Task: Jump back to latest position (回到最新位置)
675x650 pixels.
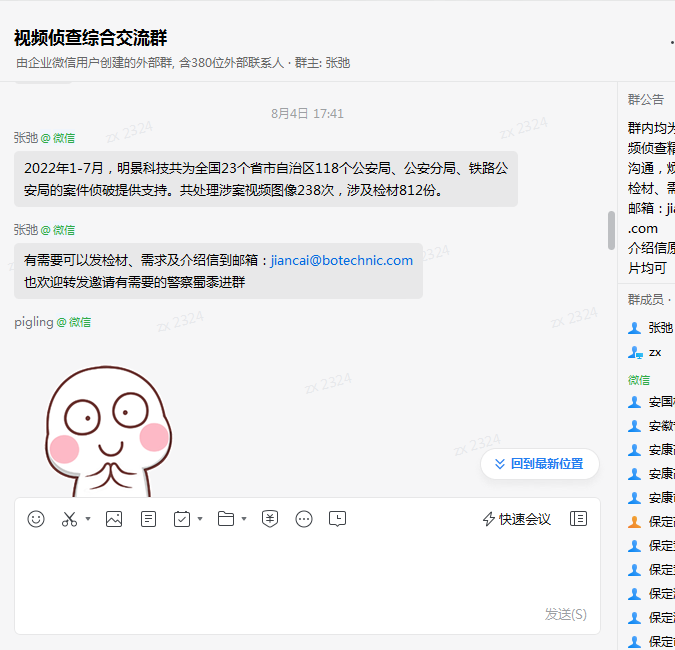Action: pos(540,464)
